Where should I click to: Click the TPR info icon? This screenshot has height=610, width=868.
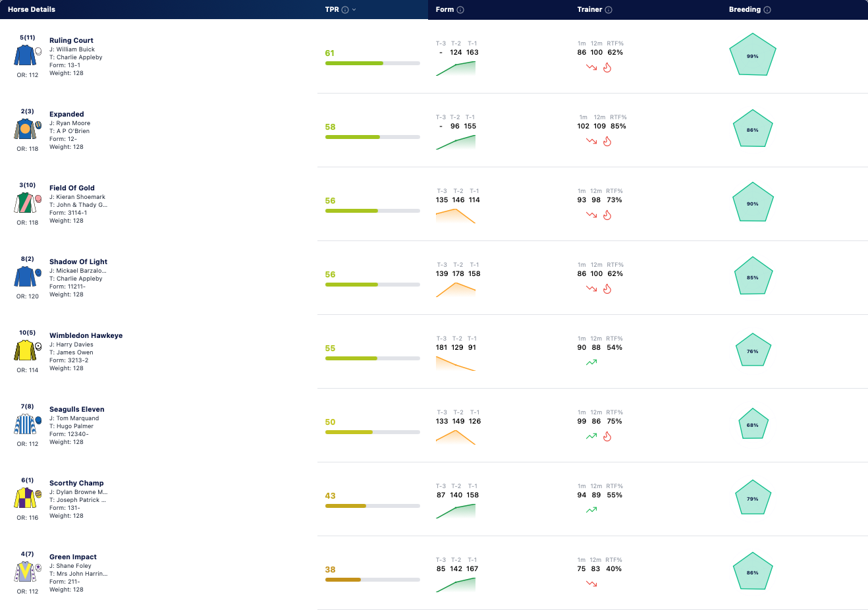(x=345, y=10)
